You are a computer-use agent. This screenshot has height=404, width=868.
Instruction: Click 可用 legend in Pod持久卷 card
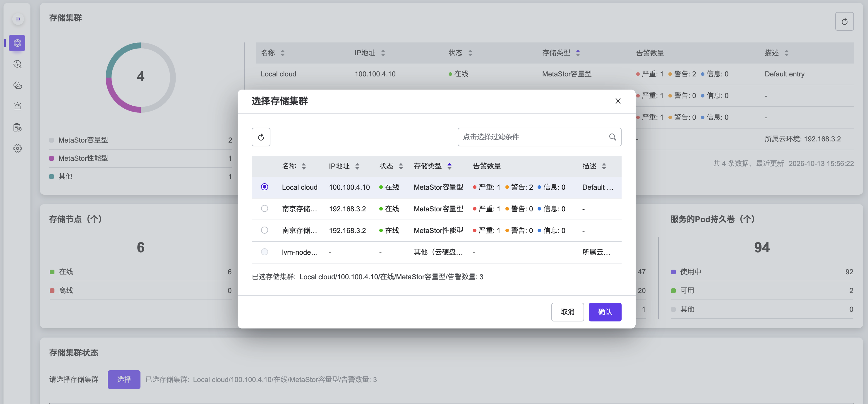(x=762, y=291)
